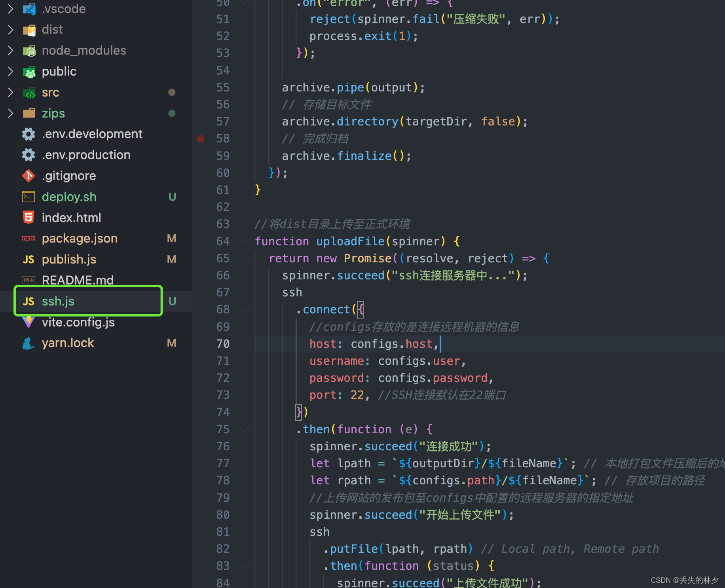This screenshot has height=588, width=725.
Task: Open the node_modules folder
Action: pos(84,50)
